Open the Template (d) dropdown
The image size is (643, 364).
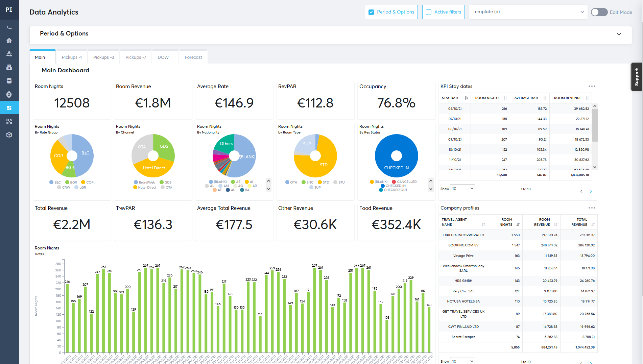pos(528,12)
